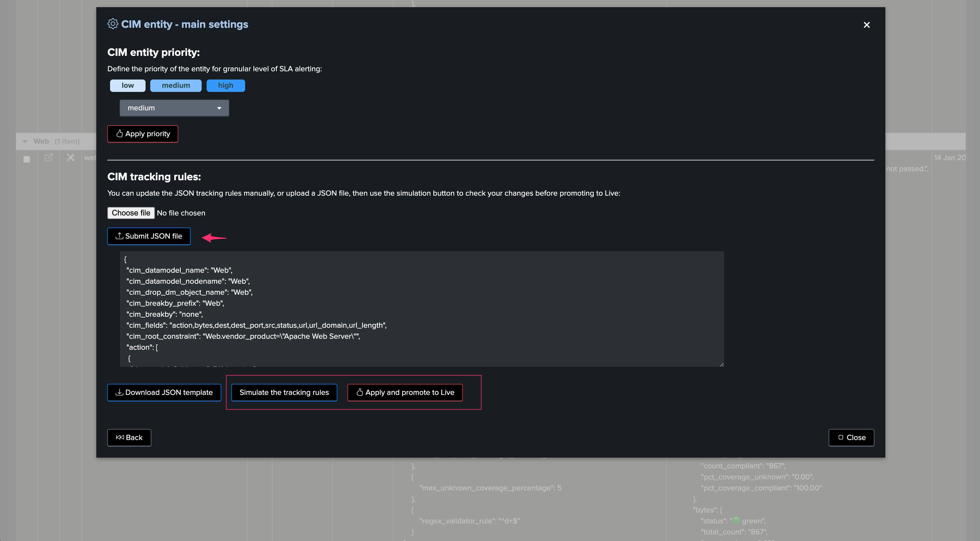The width and height of the screenshot is (980, 541).
Task: Click the upload icon on Submit JSON file
Action: tap(119, 236)
